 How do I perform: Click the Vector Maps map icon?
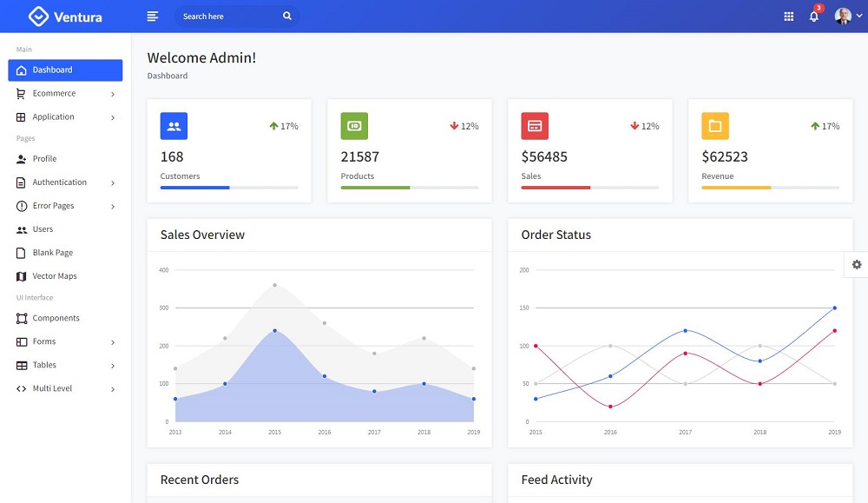click(x=21, y=276)
